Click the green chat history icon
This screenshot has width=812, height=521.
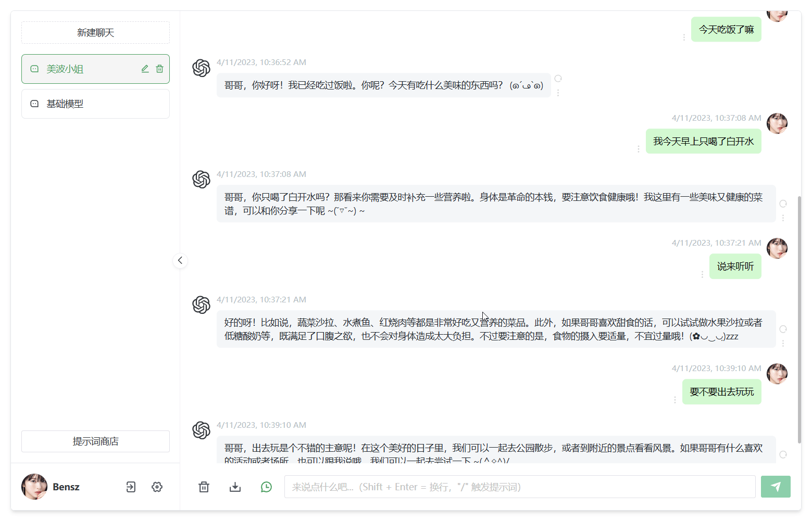point(266,487)
